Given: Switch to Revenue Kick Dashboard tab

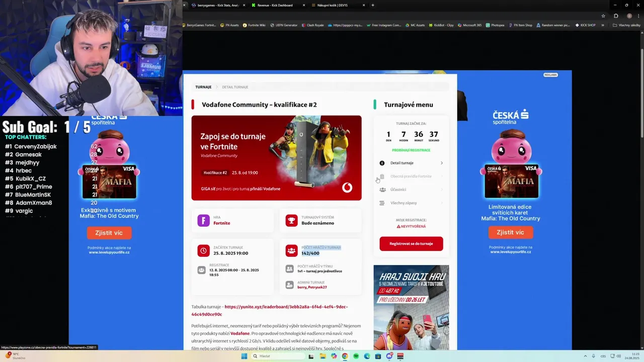Looking at the screenshot, I should 278,5.
